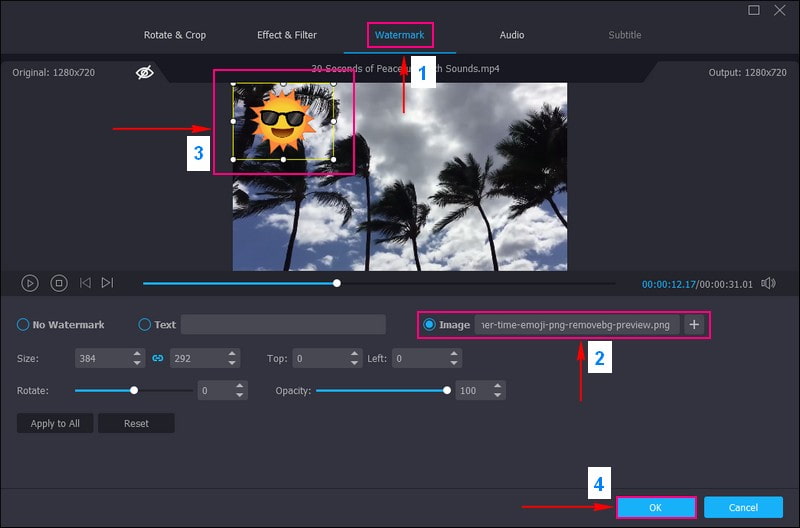
Task: Click the Apply to All button
Action: tap(55, 424)
